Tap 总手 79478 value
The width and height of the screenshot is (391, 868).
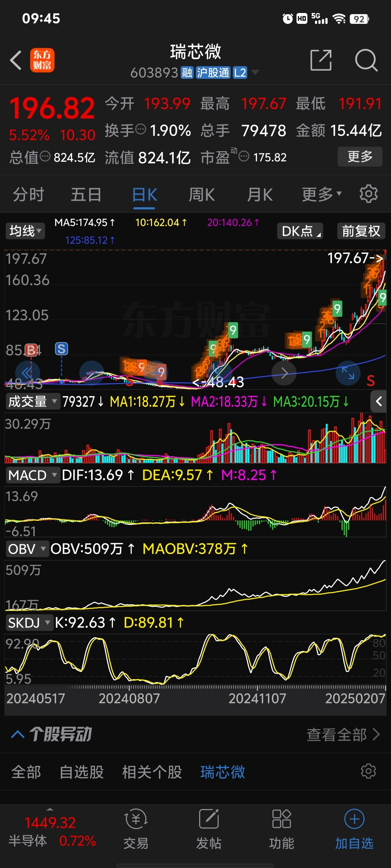264,130
